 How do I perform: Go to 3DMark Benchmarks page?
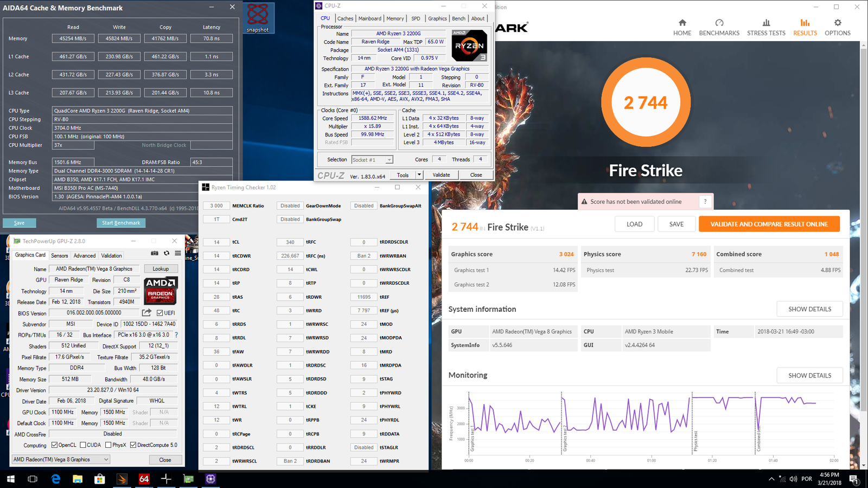coord(719,27)
